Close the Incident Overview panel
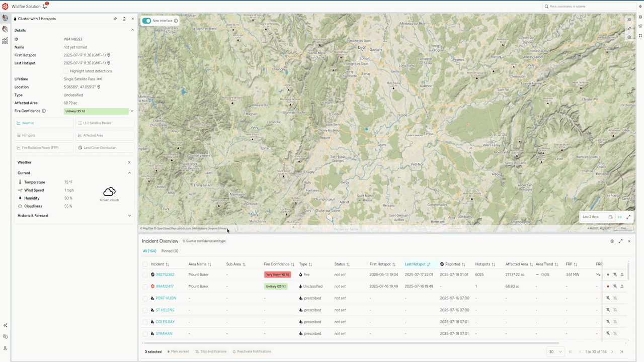This screenshot has height=362, width=644. 629,241
